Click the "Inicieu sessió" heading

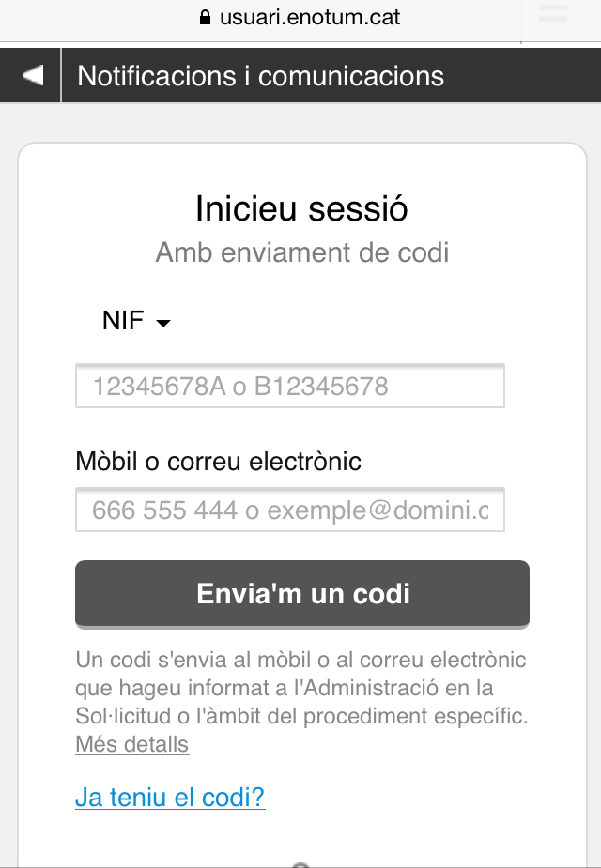[x=301, y=208]
